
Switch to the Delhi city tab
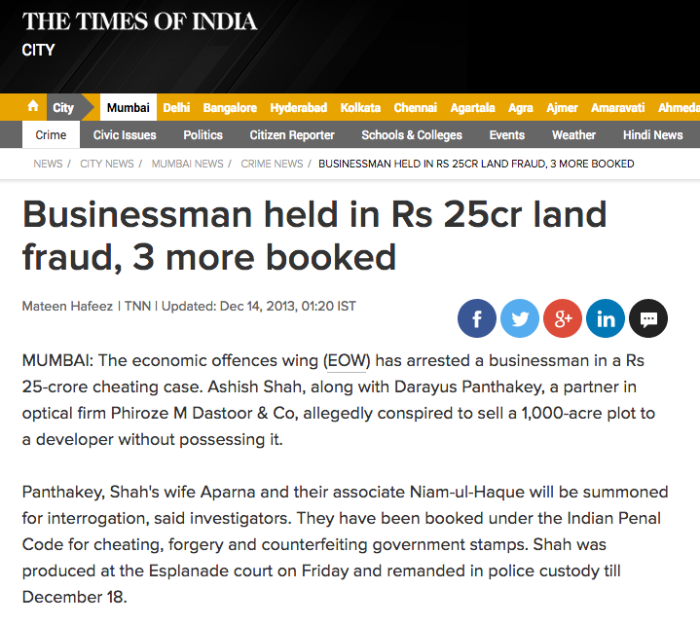click(176, 108)
